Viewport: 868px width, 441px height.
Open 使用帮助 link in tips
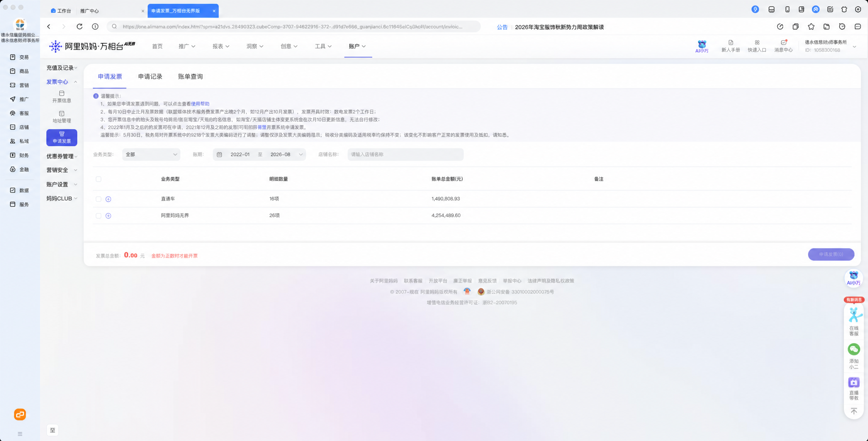(x=200, y=104)
